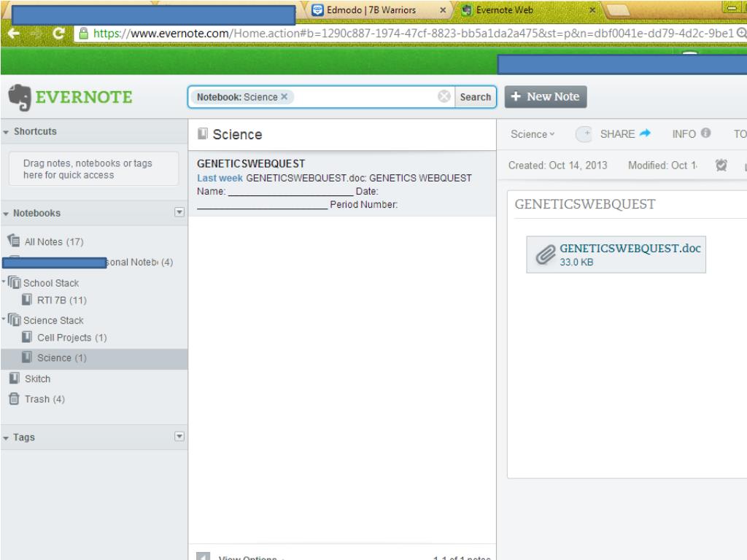Open the Notebooks options dropdown
The image size is (747, 560).
pyautogui.click(x=179, y=212)
